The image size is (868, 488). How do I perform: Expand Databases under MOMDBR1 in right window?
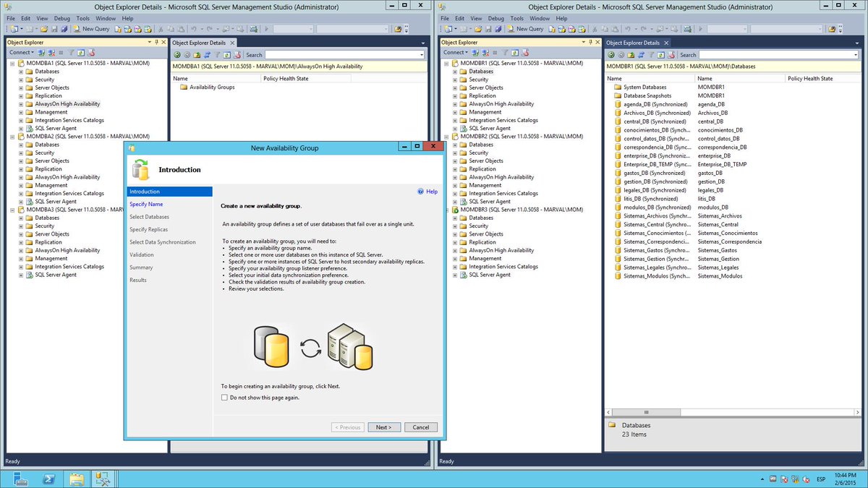pos(455,72)
